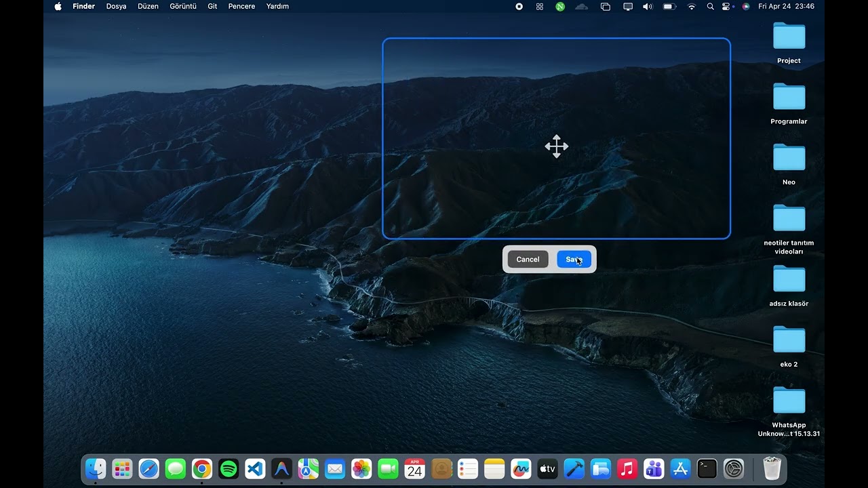868x488 pixels.
Task: Open the Wi-Fi menu
Action: point(692,6)
